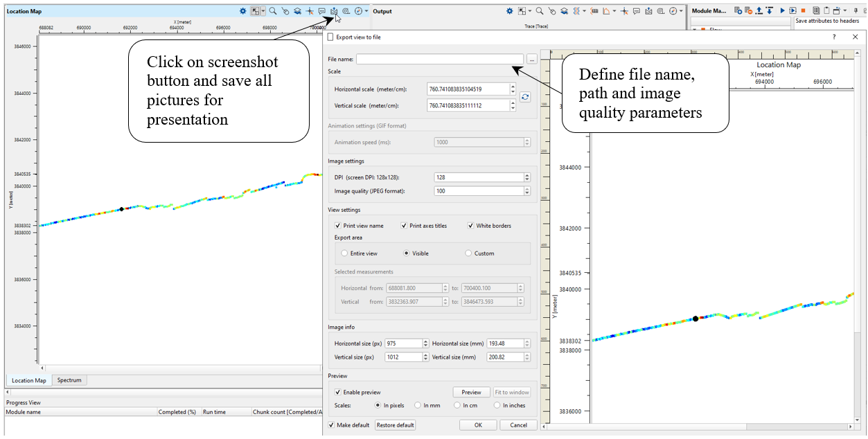Uncheck the Print view name checkbox

tap(337, 226)
